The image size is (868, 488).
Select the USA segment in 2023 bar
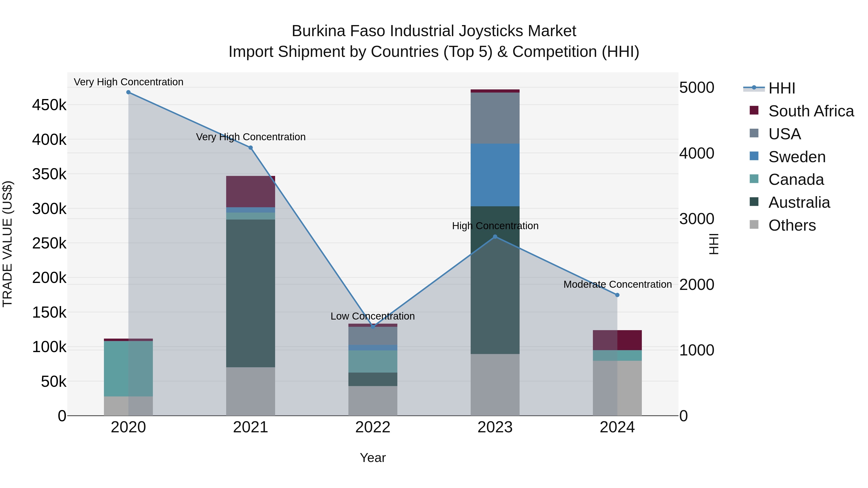495,118
